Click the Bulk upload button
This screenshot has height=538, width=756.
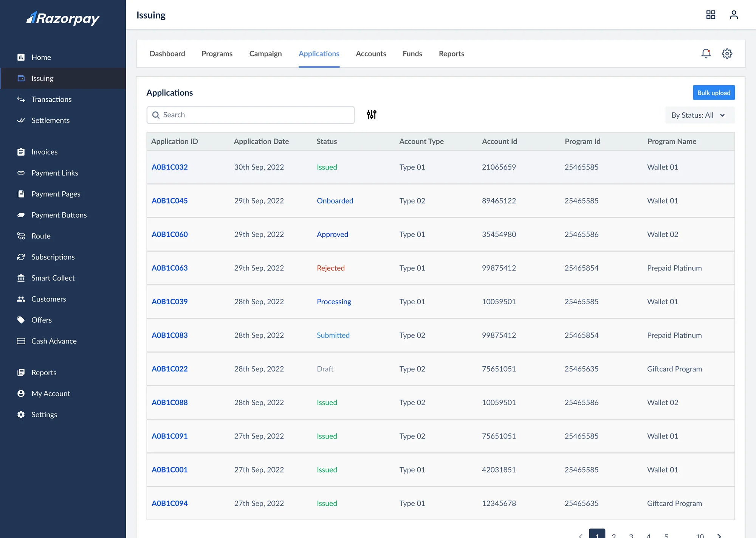714,93
